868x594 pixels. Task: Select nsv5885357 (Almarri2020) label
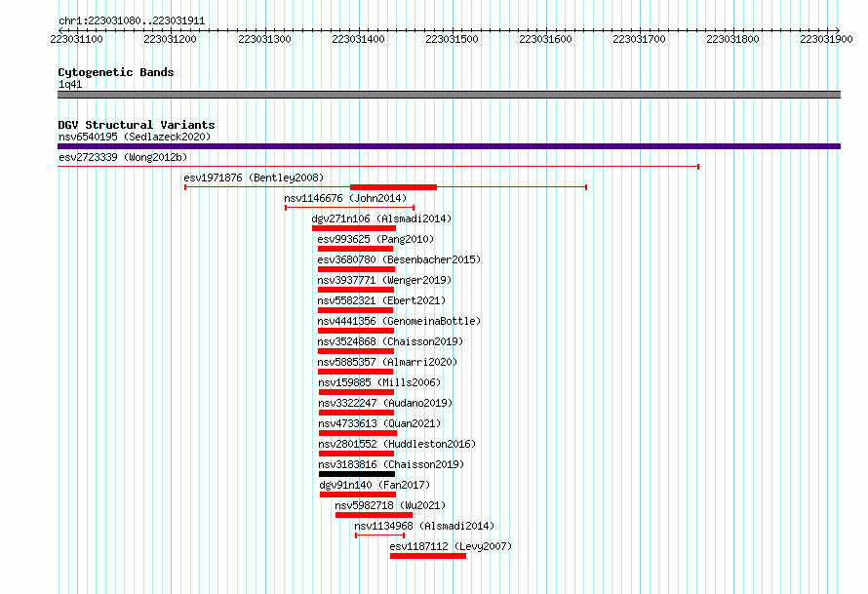click(x=387, y=362)
